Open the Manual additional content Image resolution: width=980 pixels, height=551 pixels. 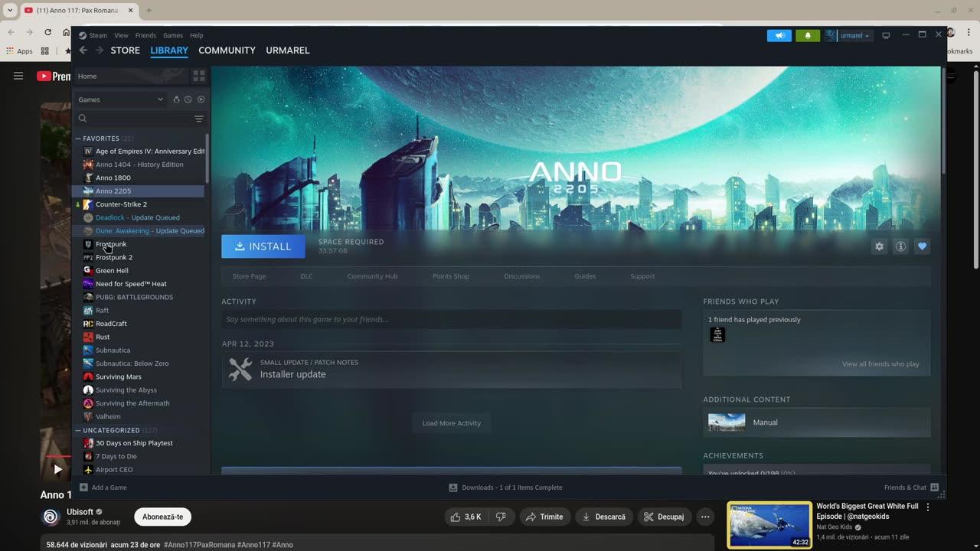(x=817, y=422)
